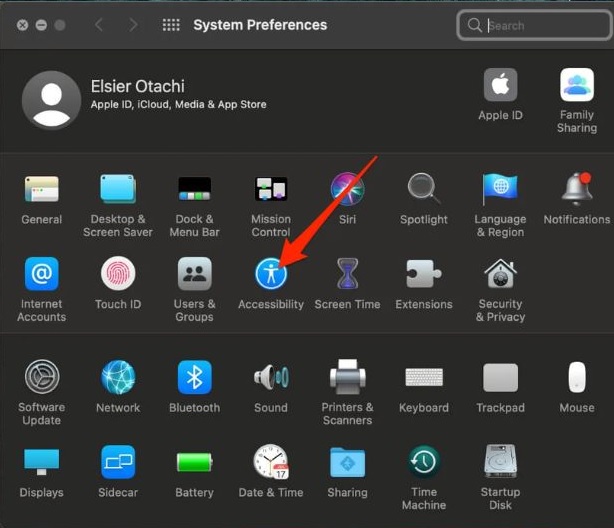Open Apple ID settings

tap(500, 85)
